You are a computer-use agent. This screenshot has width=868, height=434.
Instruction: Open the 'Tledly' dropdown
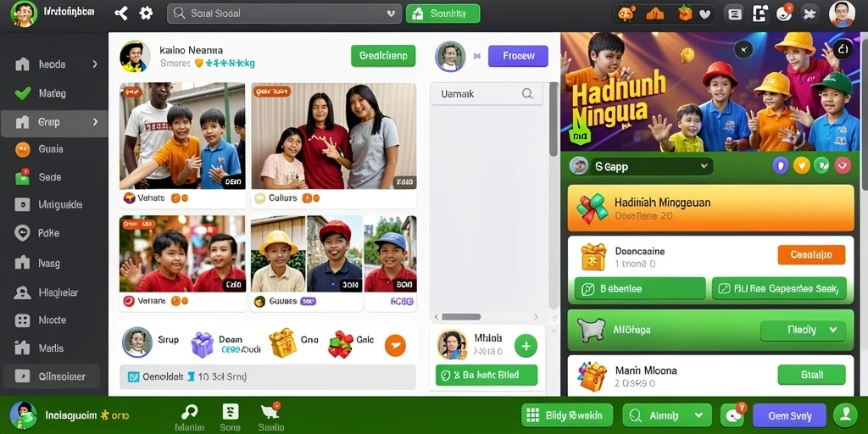(804, 330)
